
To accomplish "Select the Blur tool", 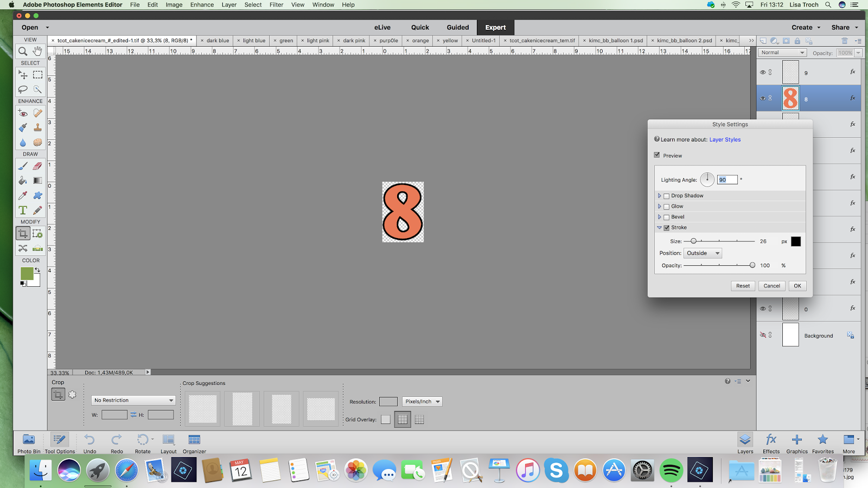I will [x=23, y=142].
